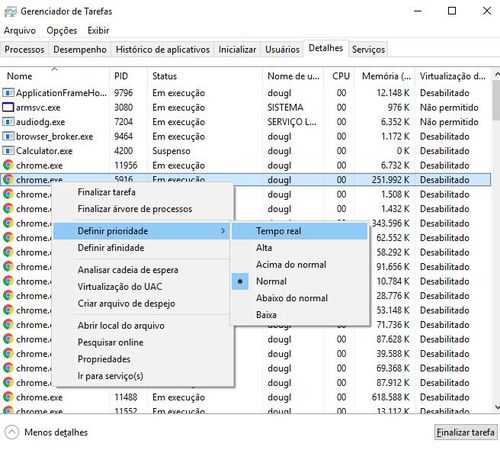Click the Chrome icon of PID 11956

coord(8,165)
